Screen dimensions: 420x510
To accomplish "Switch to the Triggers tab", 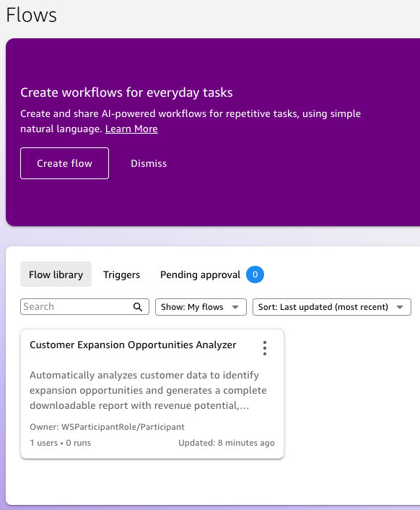I will [x=121, y=275].
